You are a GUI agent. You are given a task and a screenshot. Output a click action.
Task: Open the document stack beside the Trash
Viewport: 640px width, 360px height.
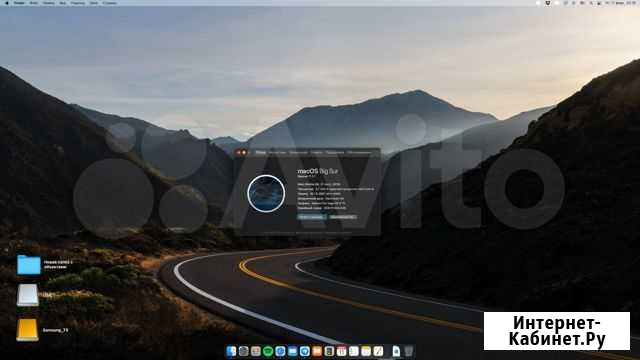coord(396,351)
